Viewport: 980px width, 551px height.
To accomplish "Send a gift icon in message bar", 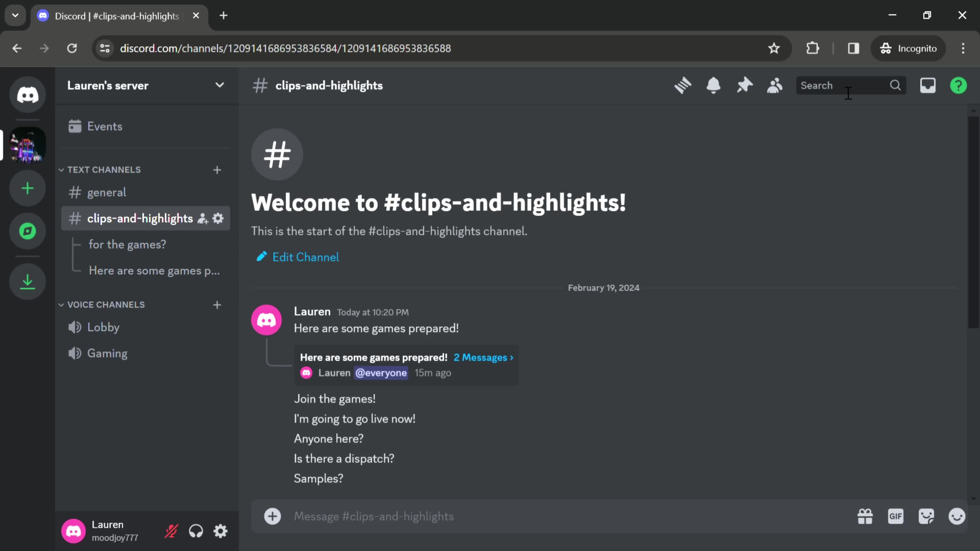I will [x=865, y=516].
